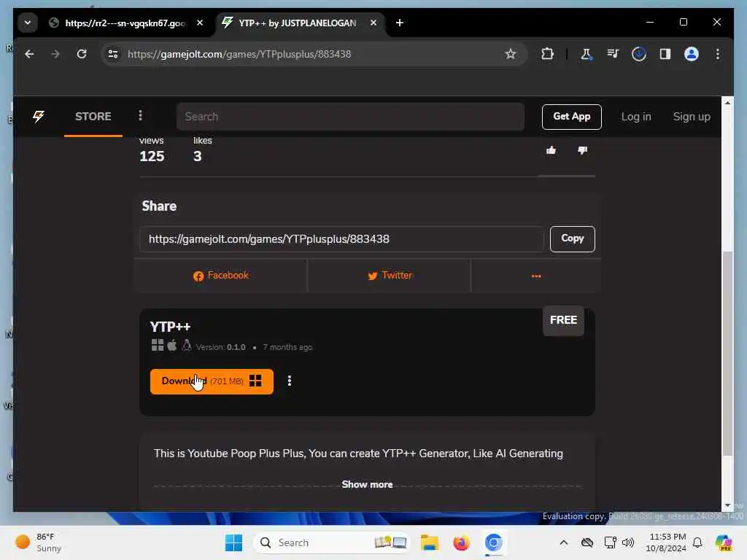Open File Explorer from taskbar
The width and height of the screenshot is (747, 560).
tap(429, 542)
